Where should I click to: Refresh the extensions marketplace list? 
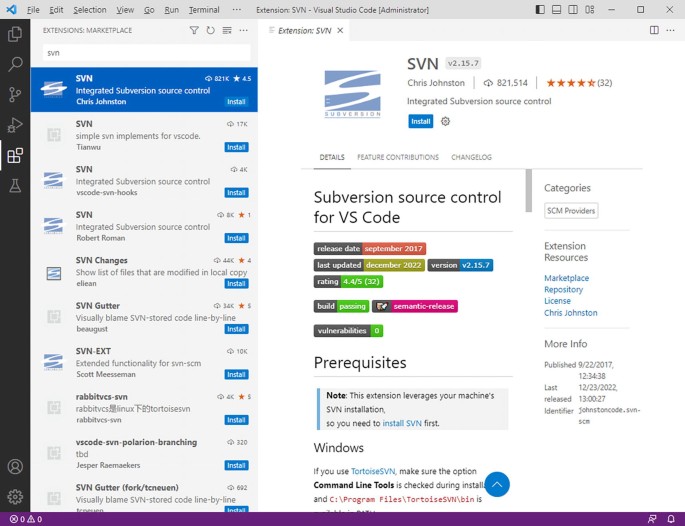(210, 30)
